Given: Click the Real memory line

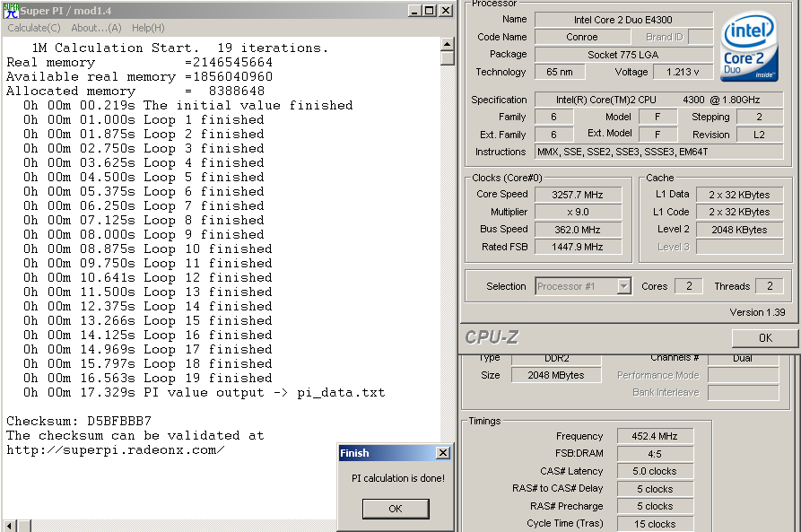Looking at the screenshot, I should pyautogui.click(x=139, y=62).
